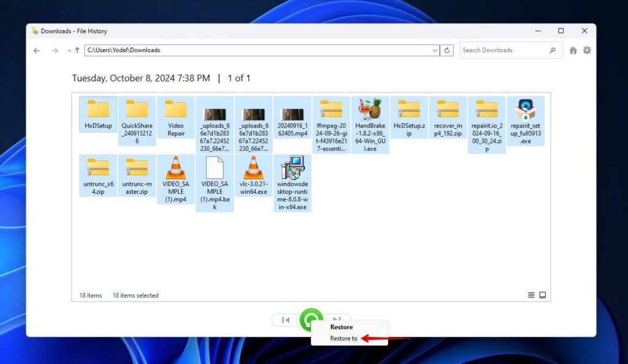Open the address bar dropdown

tap(435, 50)
